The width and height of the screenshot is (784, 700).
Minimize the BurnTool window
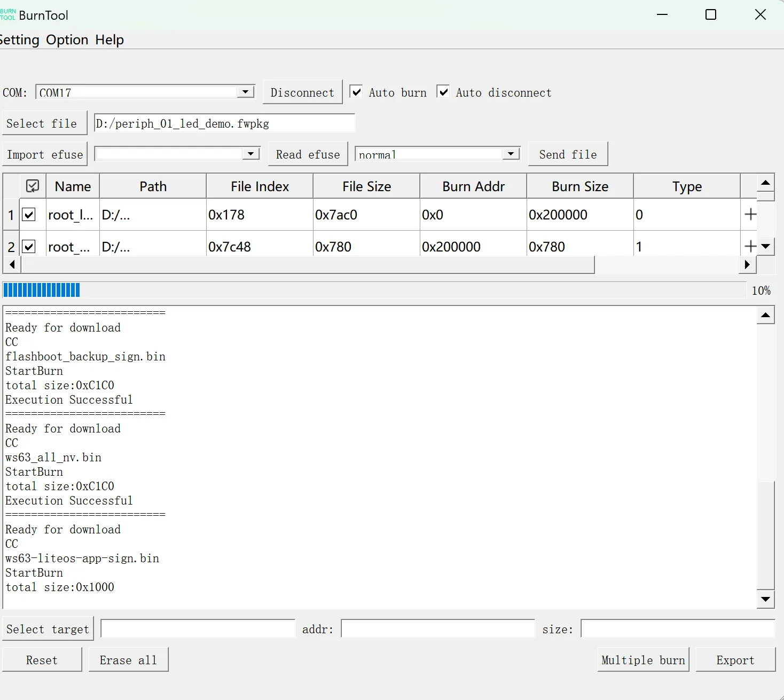(662, 15)
